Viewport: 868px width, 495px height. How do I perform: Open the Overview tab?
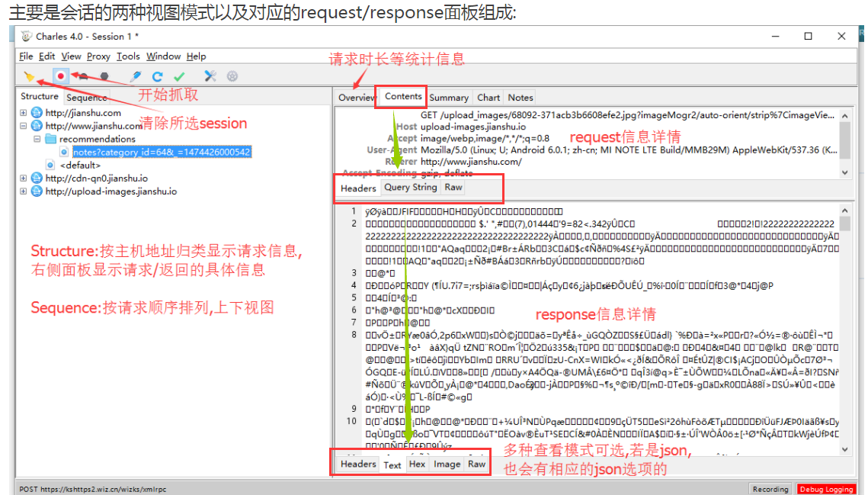coord(357,98)
